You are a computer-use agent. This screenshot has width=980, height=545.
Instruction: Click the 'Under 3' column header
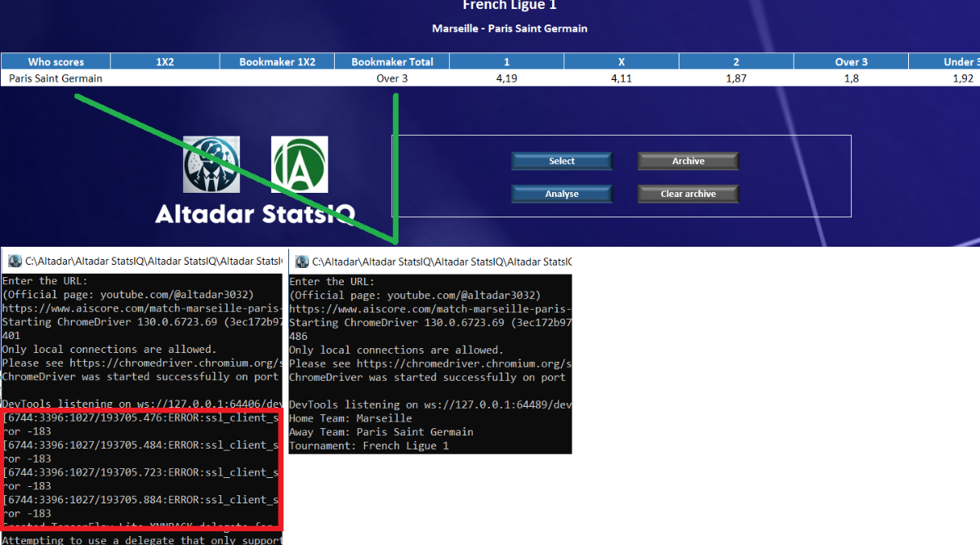[945, 61]
